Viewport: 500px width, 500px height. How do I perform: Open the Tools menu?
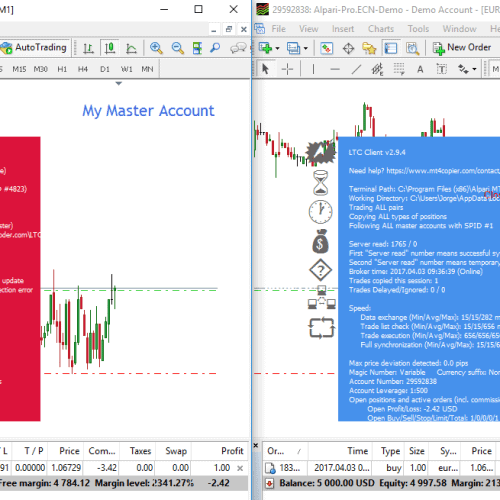(x=418, y=29)
